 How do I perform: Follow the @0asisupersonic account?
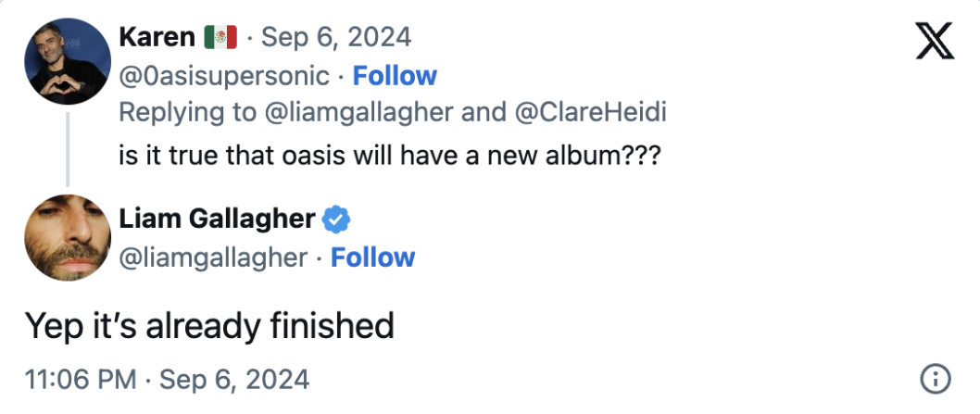tap(395, 75)
